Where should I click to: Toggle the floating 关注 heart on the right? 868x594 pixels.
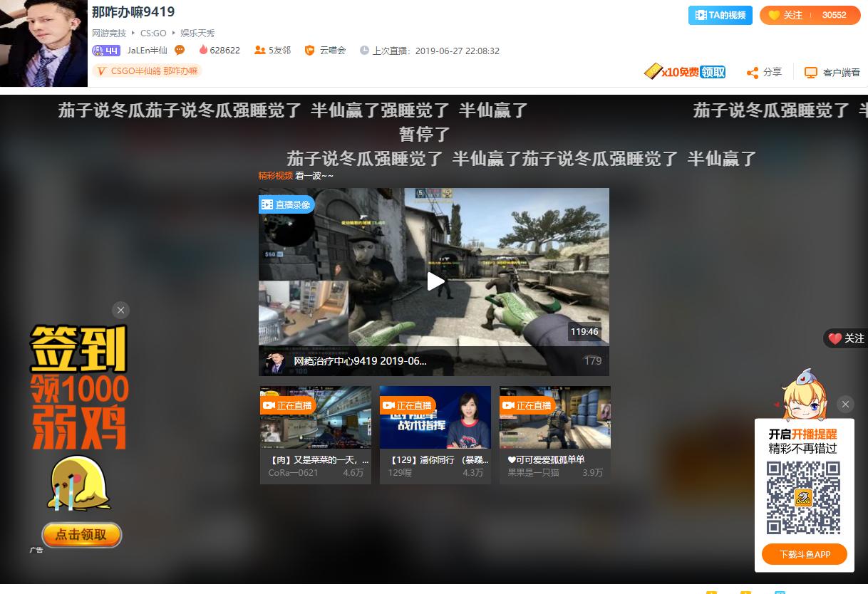click(x=844, y=338)
